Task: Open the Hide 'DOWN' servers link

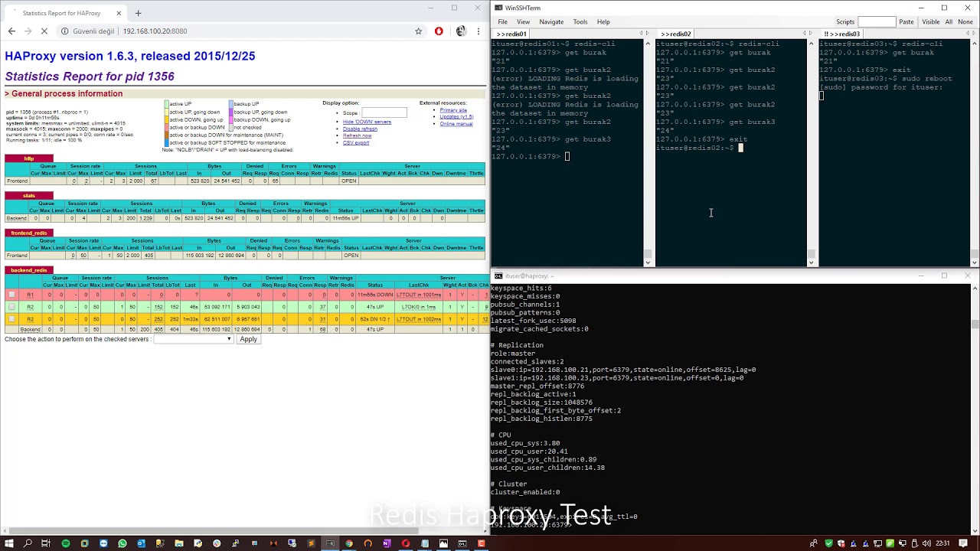Action: (367, 122)
